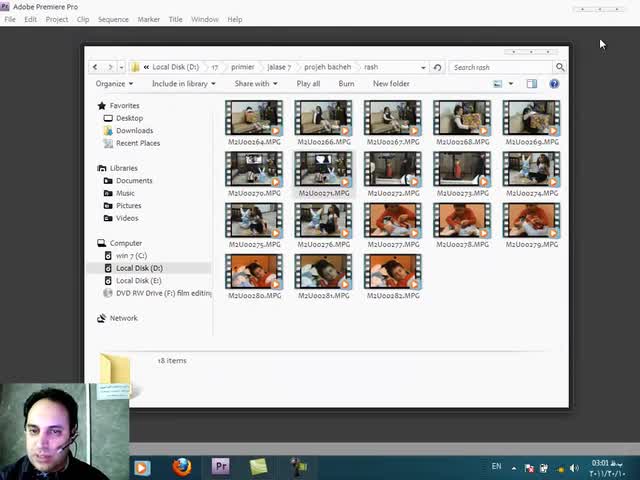Click projeh bacheh in address path
640x480 pixels.
[327, 67]
